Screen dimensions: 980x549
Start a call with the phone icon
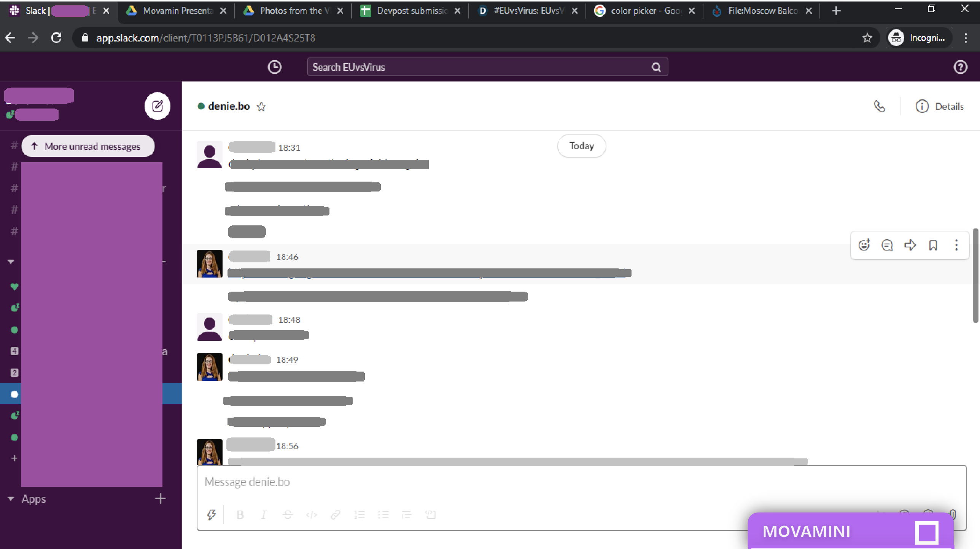[879, 106]
